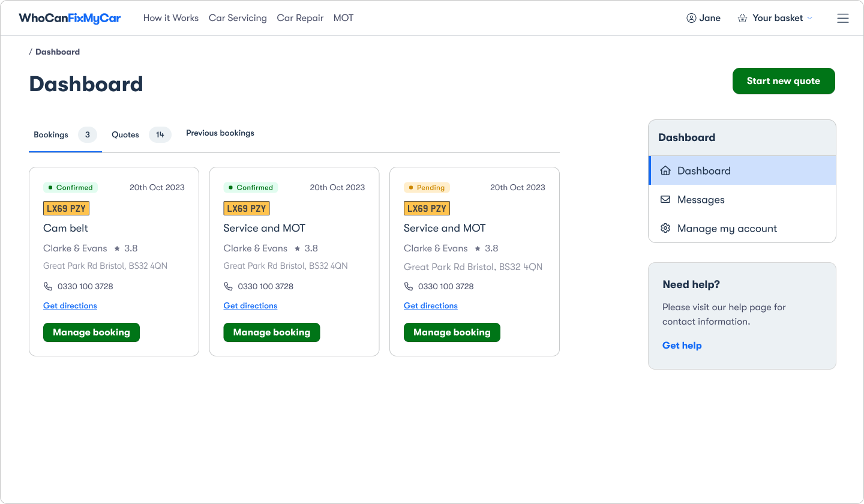
Task: Open the Previous bookings tab
Action: pos(220,133)
